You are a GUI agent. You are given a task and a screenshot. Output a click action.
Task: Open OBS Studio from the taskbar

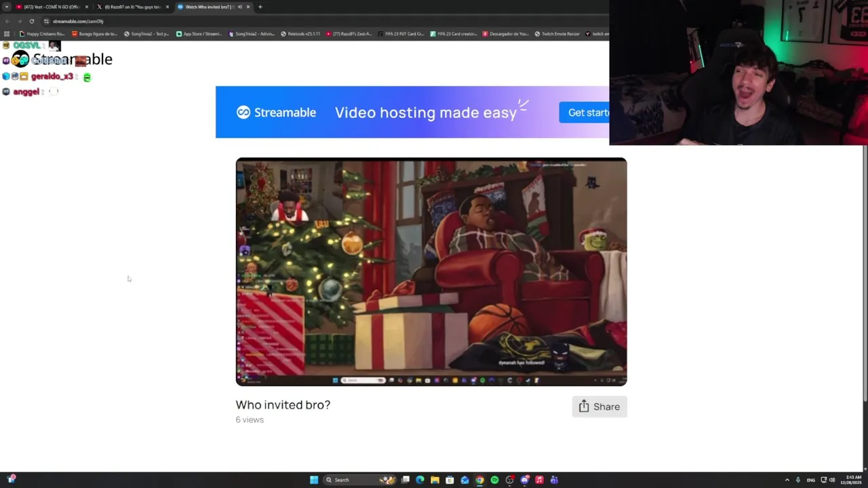tap(509, 480)
